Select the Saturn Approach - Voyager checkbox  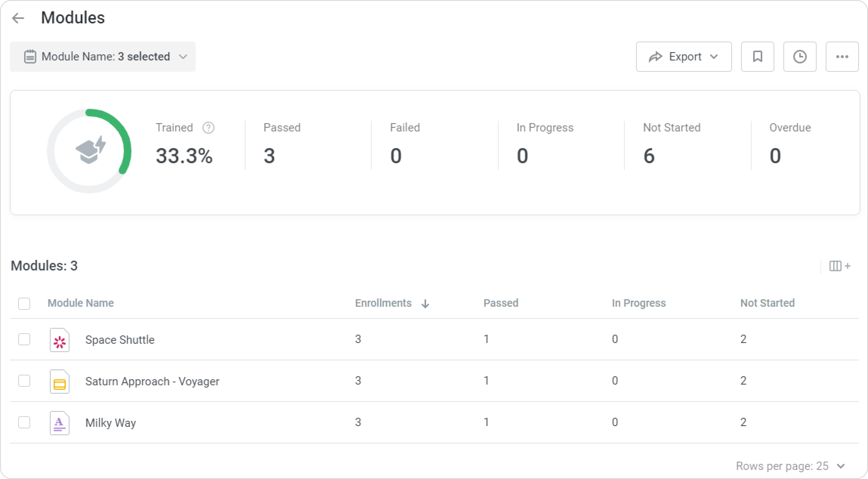[x=24, y=381]
